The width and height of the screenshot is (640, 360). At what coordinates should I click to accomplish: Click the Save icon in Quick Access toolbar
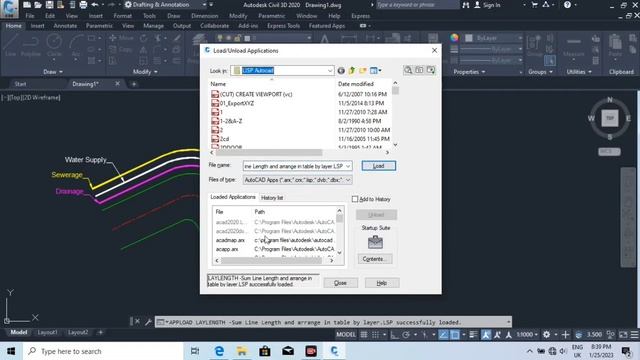click(x=49, y=5)
